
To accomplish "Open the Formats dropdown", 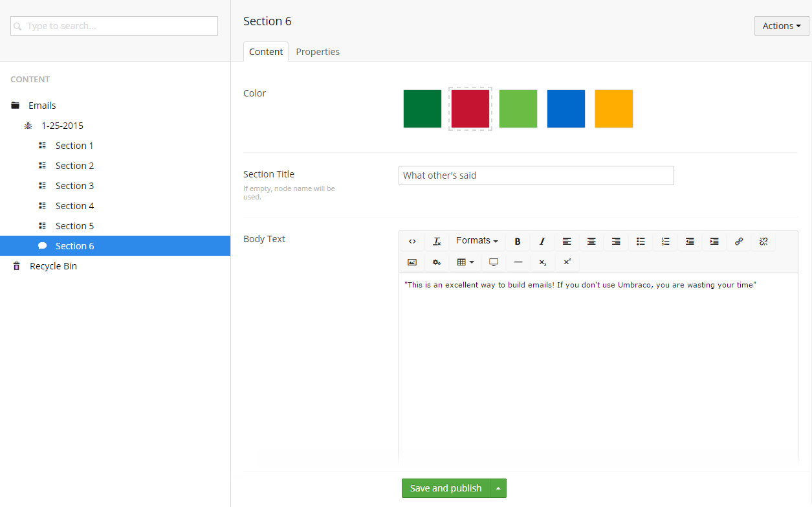I will pyautogui.click(x=477, y=241).
